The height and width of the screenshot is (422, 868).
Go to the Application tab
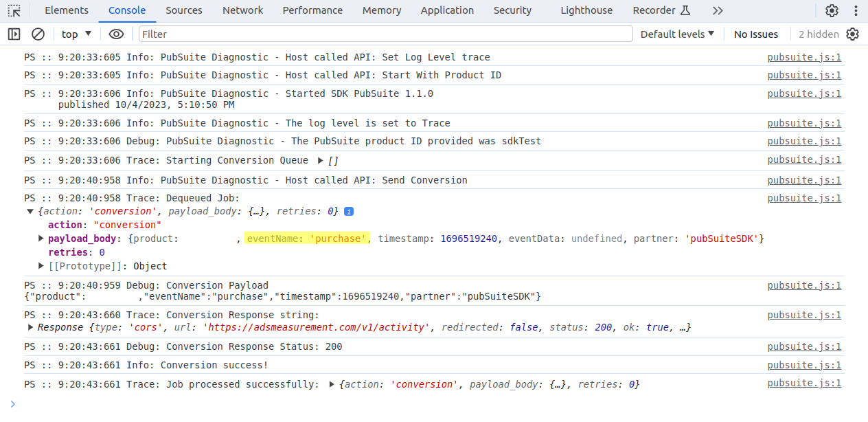point(447,10)
